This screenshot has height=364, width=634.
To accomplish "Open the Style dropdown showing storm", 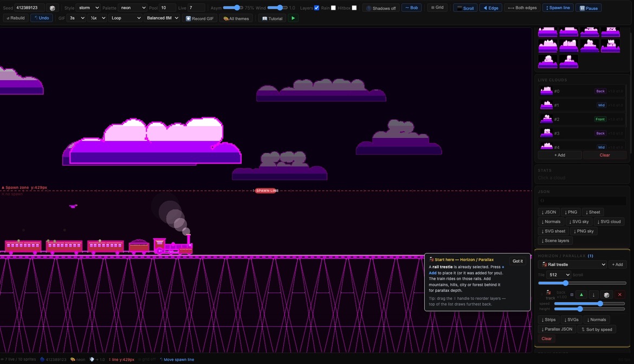I will 88,8.
